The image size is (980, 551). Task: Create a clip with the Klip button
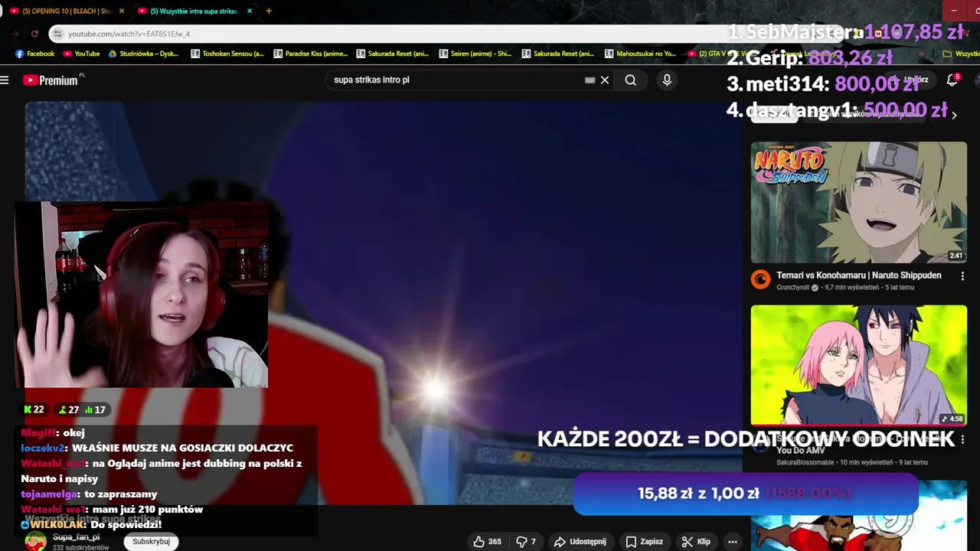click(x=696, y=541)
